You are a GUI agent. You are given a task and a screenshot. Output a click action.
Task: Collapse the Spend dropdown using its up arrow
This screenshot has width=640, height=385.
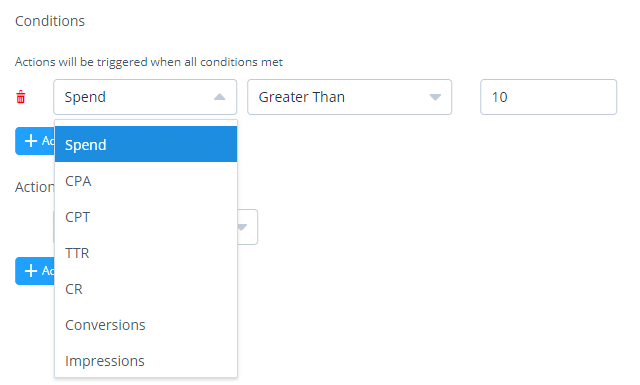[x=220, y=97]
